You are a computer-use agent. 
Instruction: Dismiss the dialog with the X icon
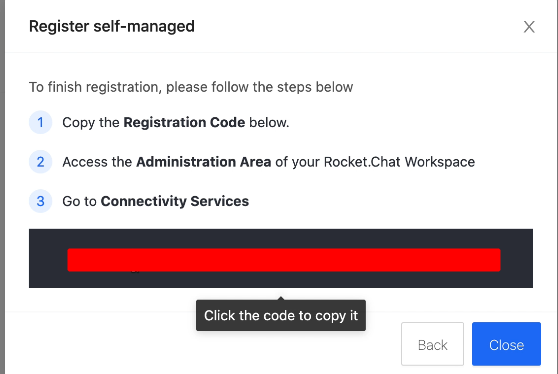coord(529,27)
